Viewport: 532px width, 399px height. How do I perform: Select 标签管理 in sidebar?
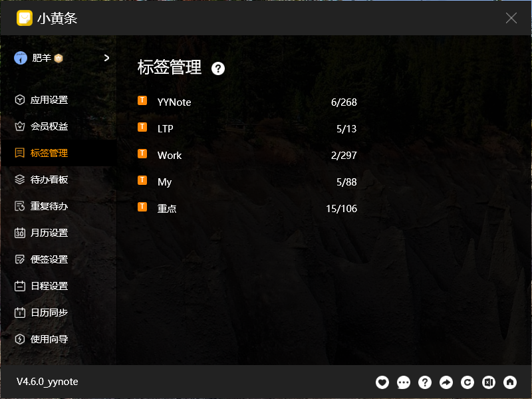(x=58, y=153)
